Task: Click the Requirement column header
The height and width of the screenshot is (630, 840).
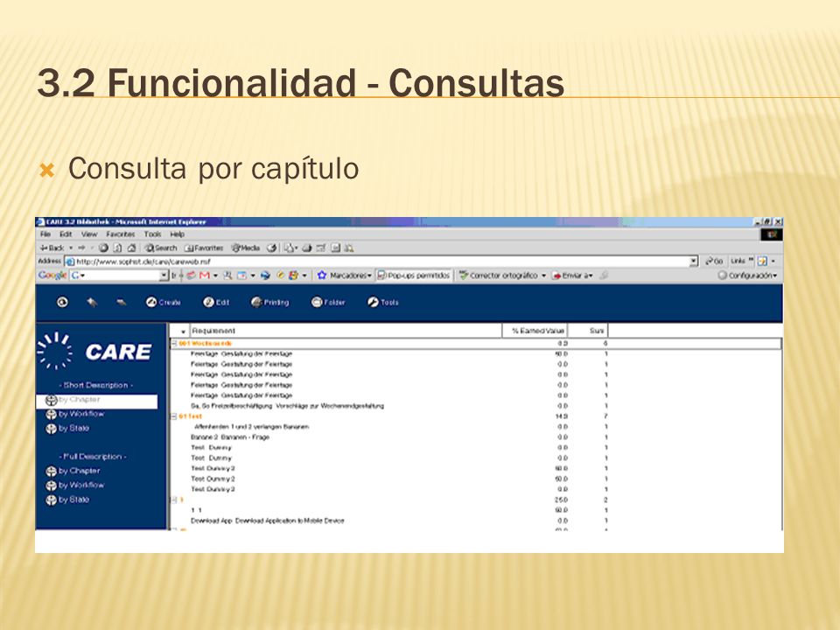Action: pos(346,331)
